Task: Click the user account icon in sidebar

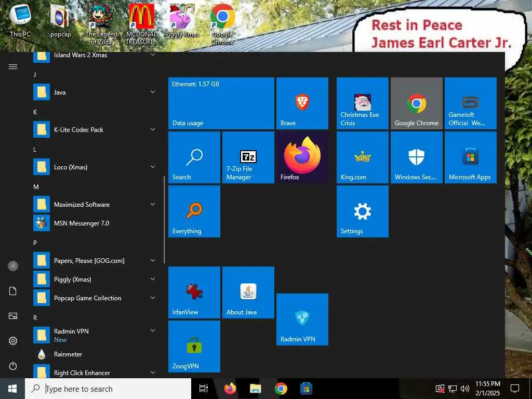Action: point(13,266)
